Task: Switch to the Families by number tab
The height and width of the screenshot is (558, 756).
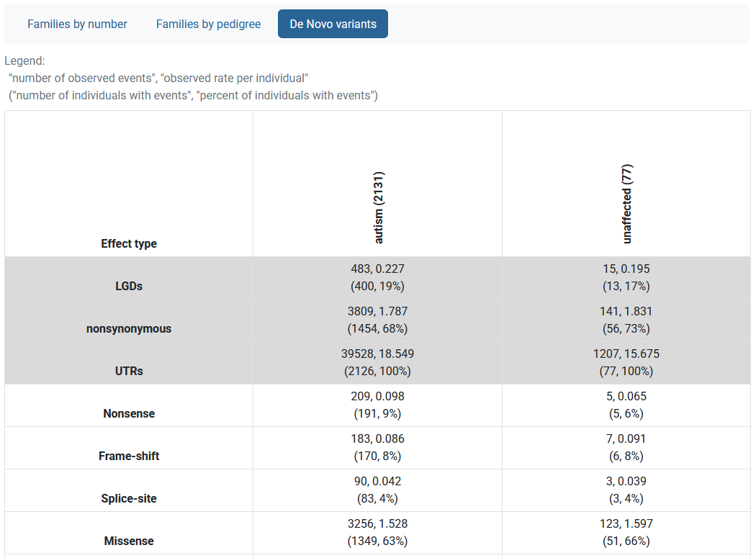Action: [77, 24]
